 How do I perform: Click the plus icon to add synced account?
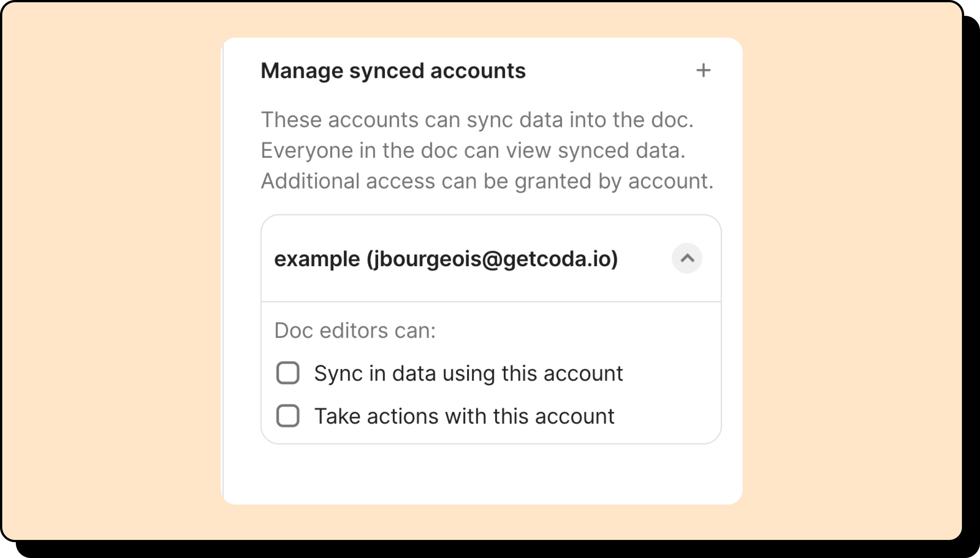(x=703, y=70)
